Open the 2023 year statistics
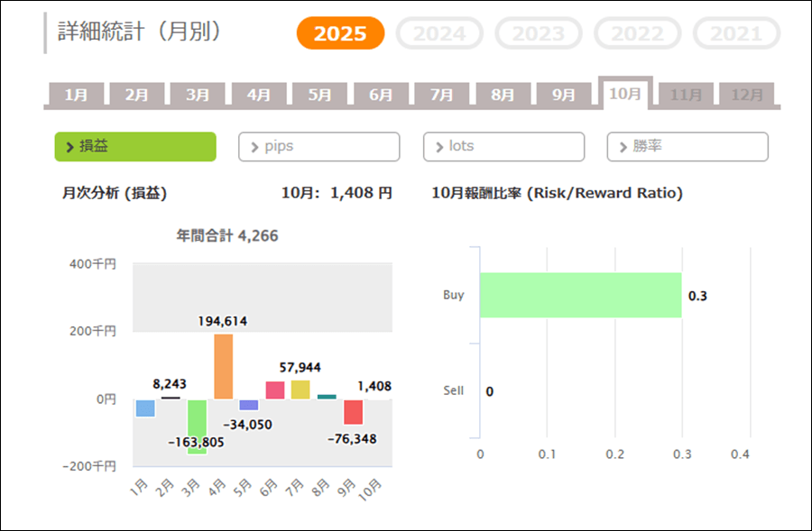The height and width of the screenshot is (531, 812). (539, 33)
